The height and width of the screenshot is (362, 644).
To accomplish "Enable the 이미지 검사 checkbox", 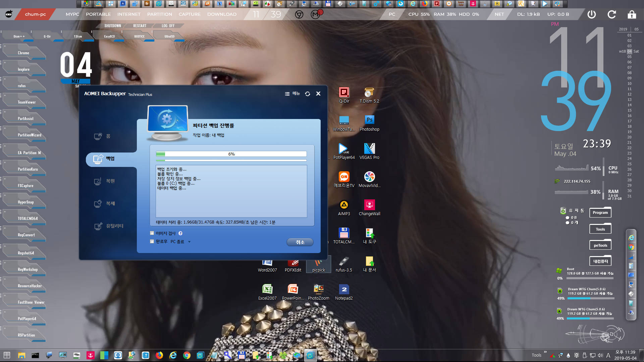I will (x=152, y=233).
